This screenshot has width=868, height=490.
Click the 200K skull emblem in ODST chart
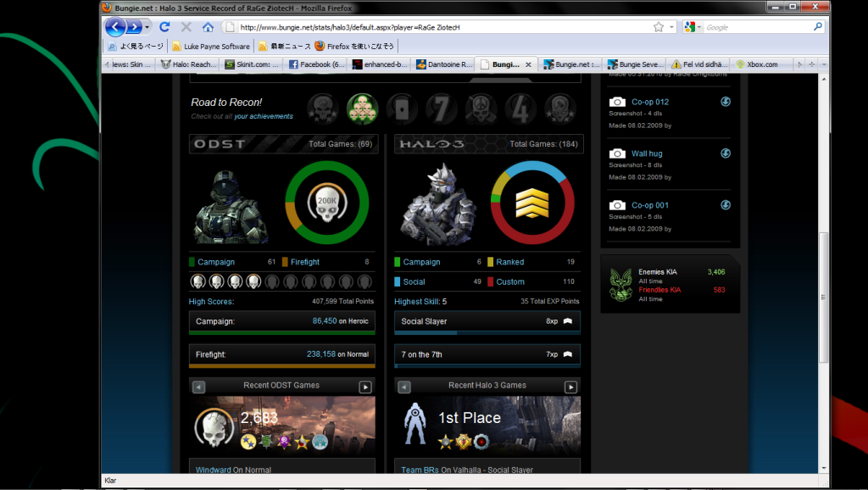[x=326, y=200]
